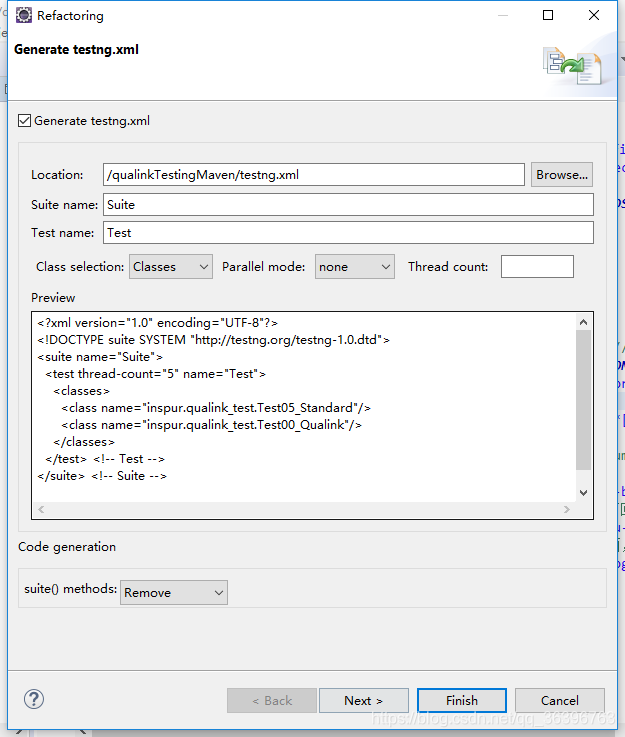Click the xml version line in preview
The width and height of the screenshot is (625, 737).
[157, 323]
